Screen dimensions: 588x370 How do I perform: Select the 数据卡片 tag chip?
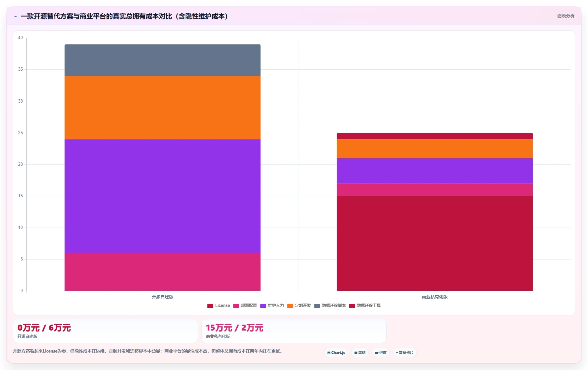(x=405, y=353)
